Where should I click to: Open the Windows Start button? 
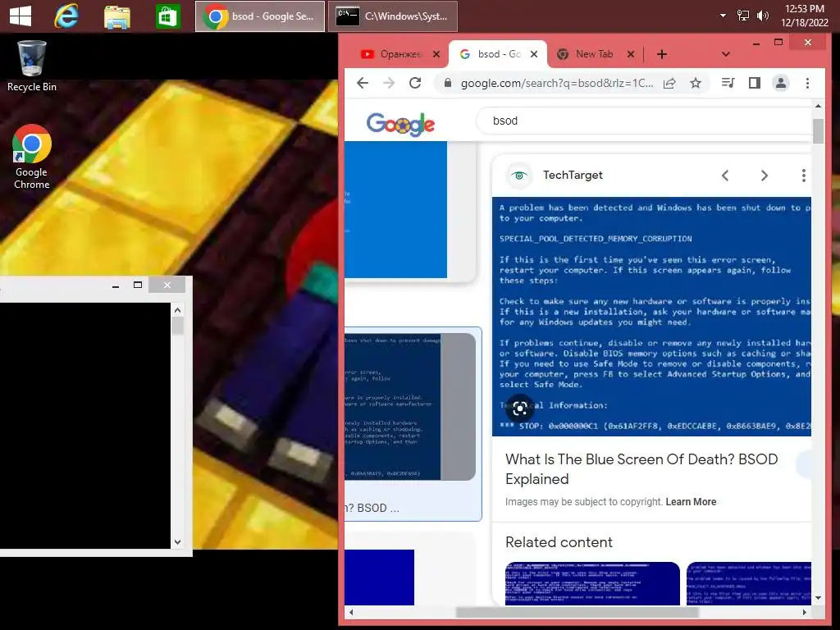[21, 16]
